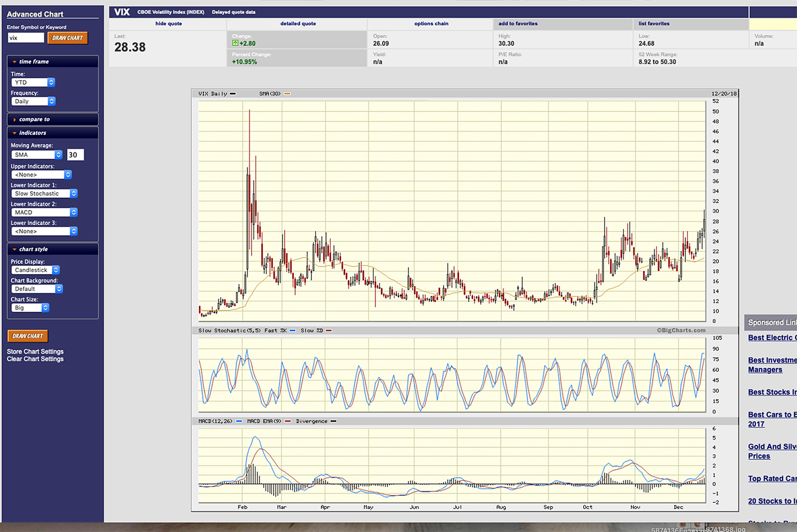Click Clear Chart Settings link
The image size is (797, 532).
tap(35, 359)
